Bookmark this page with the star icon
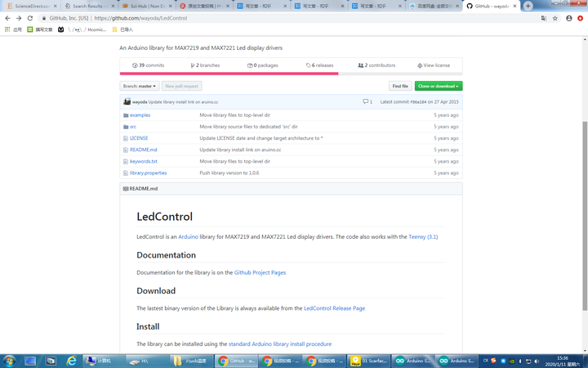Screen dimensions: 588x368 point(555,18)
